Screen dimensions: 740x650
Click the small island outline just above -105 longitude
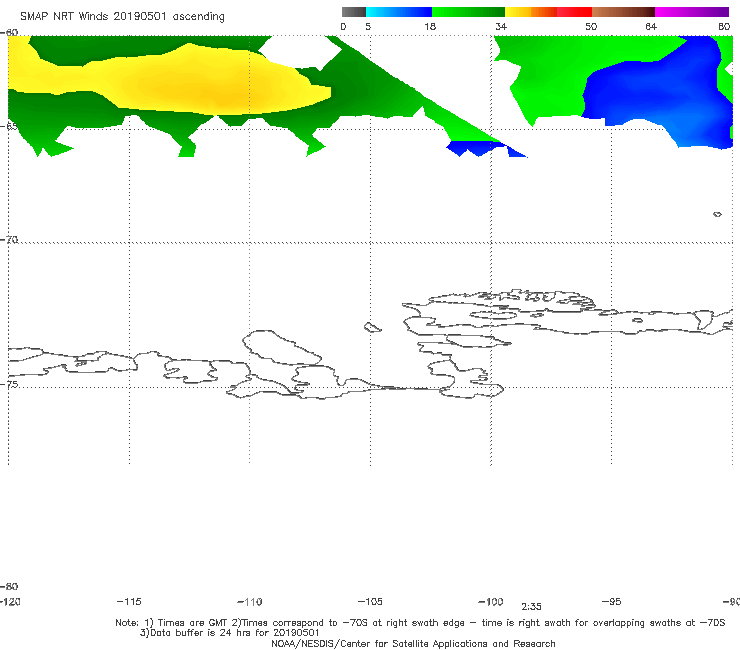(x=372, y=327)
